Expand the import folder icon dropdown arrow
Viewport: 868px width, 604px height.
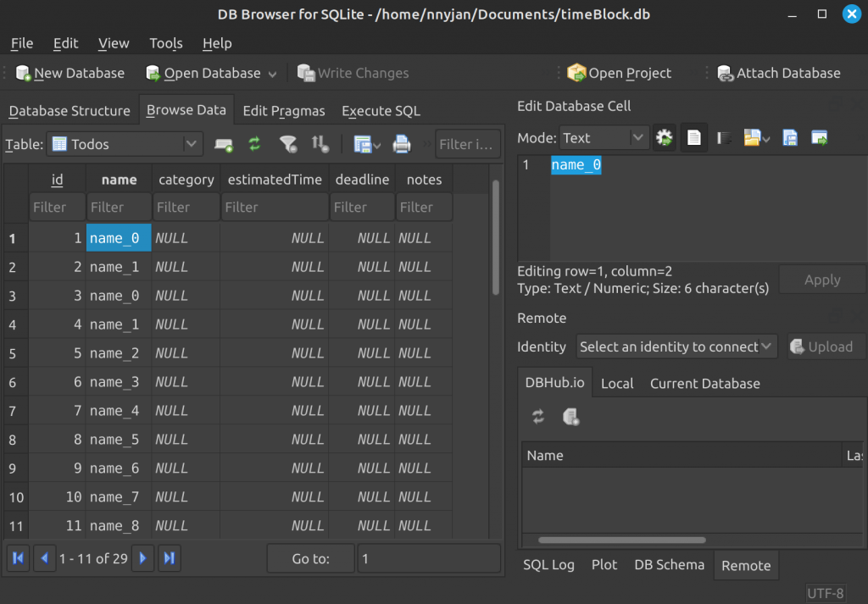pos(766,140)
